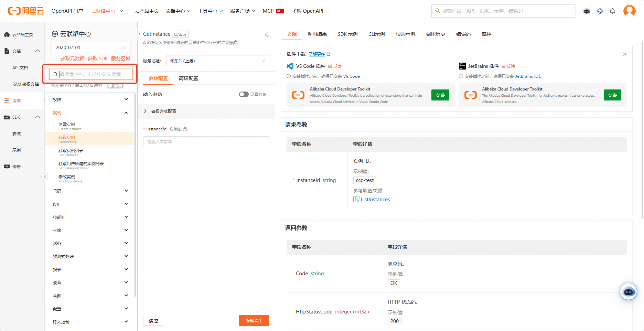Click the toolkit logo in the JetBrains card
The height and width of the screenshot is (331, 644).
pyautogui.click(x=471, y=95)
